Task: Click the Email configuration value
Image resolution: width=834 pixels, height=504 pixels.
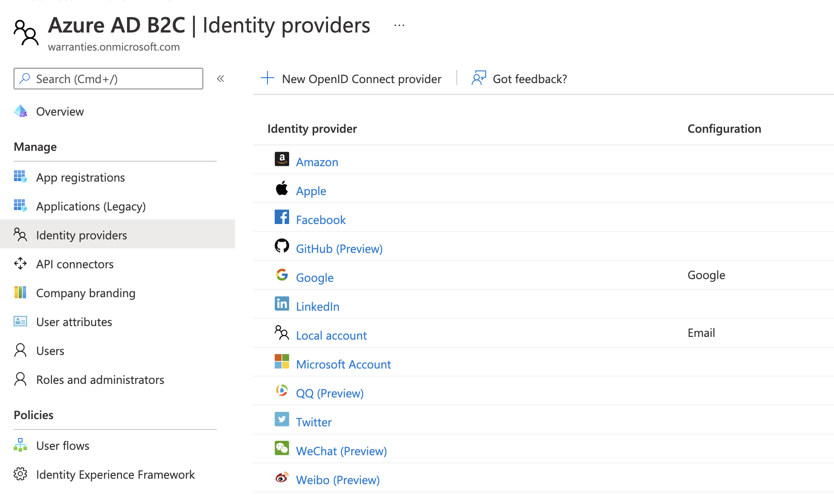Action: (x=701, y=333)
